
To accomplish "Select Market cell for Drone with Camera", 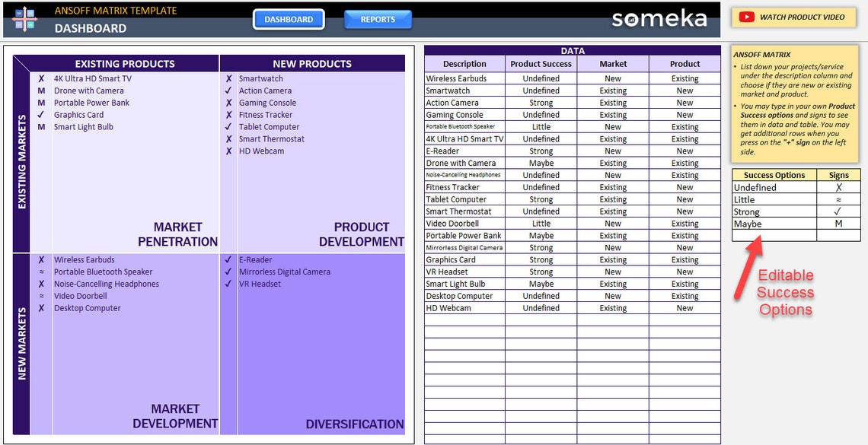I will point(613,163).
